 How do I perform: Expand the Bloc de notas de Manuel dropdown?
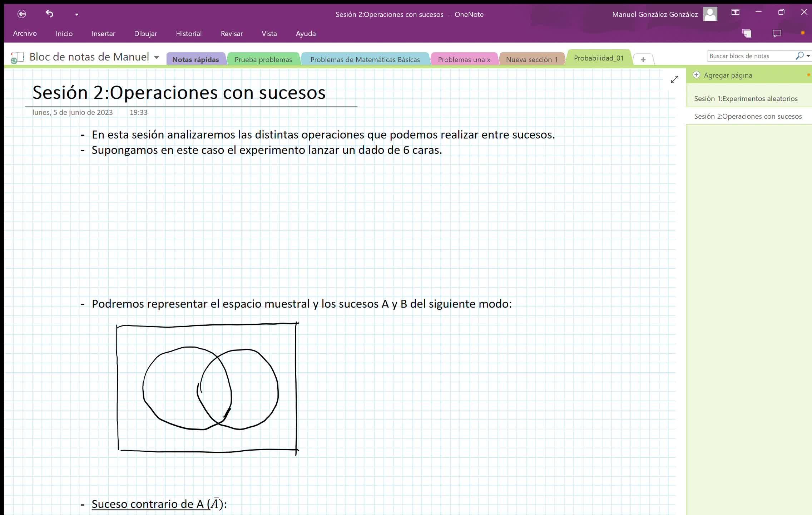(x=157, y=57)
